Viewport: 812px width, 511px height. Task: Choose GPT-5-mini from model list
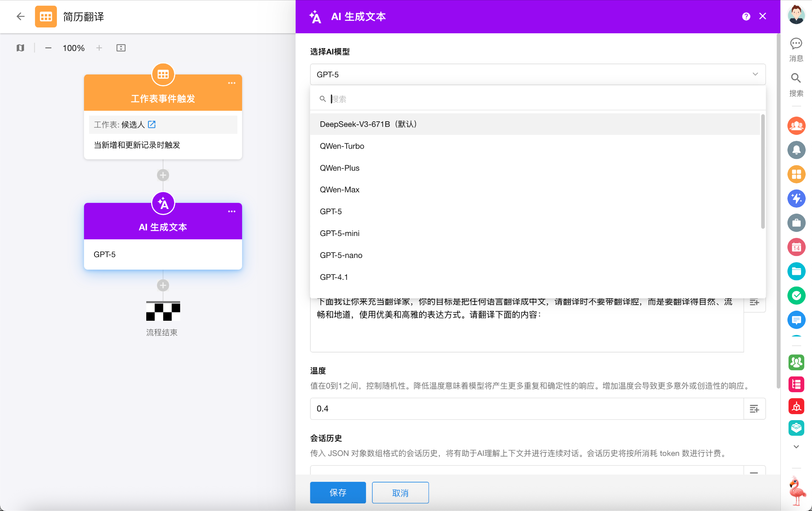pos(340,233)
